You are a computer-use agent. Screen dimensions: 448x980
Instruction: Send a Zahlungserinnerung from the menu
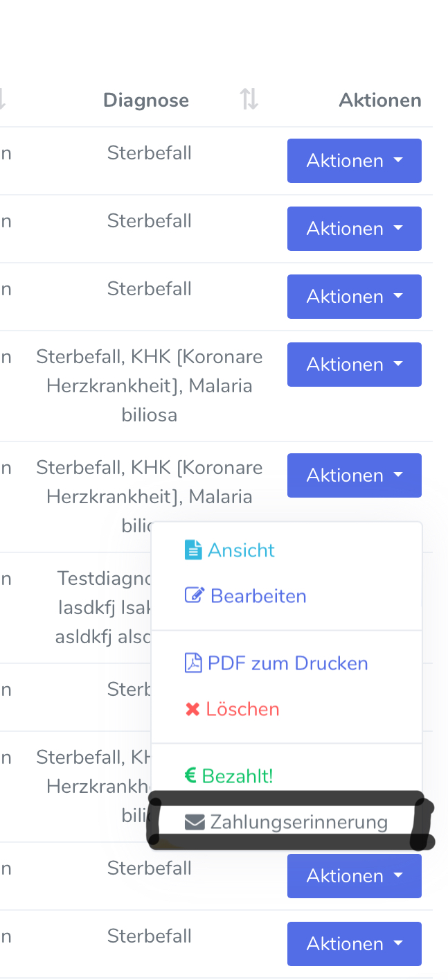299,822
